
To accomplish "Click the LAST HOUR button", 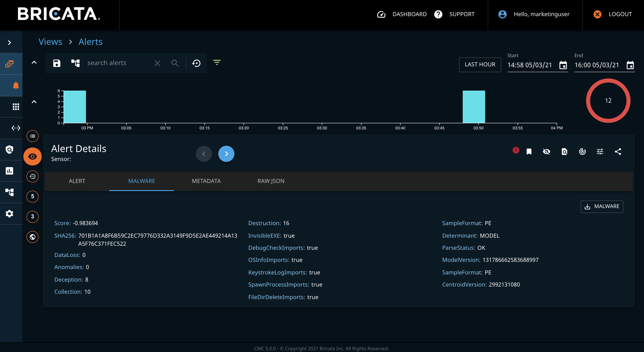I will point(480,65).
